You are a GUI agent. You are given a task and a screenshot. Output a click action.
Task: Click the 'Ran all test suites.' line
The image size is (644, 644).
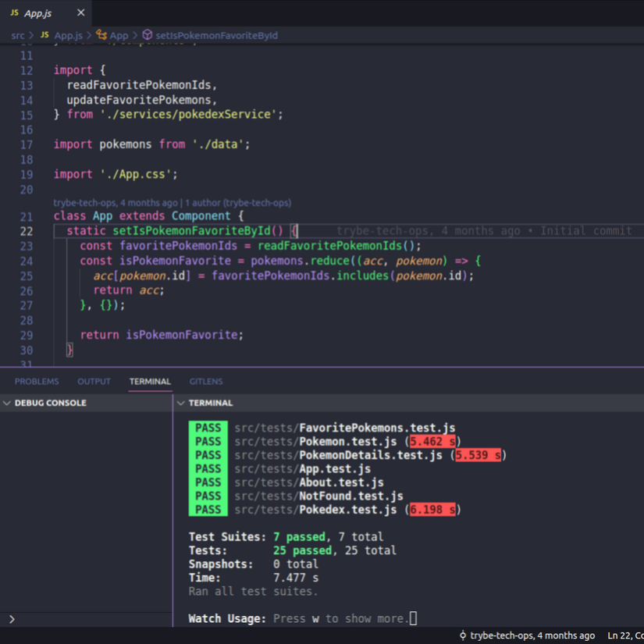pos(253,592)
